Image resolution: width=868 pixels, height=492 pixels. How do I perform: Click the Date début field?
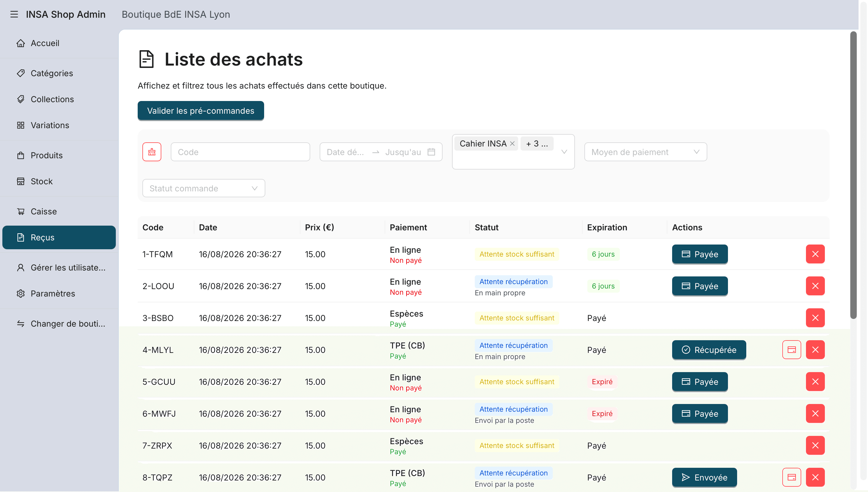345,152
